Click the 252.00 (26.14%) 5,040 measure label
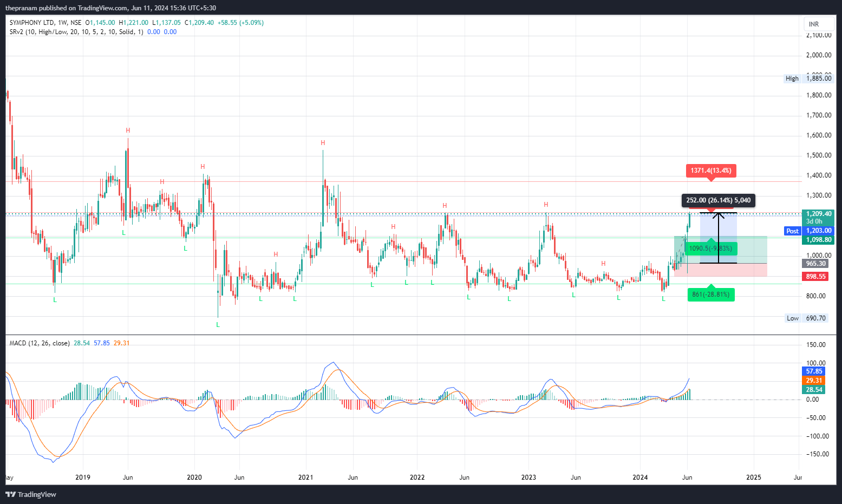Image resolution: width=842 pixels, height=504 pixels. click(719, 200)
